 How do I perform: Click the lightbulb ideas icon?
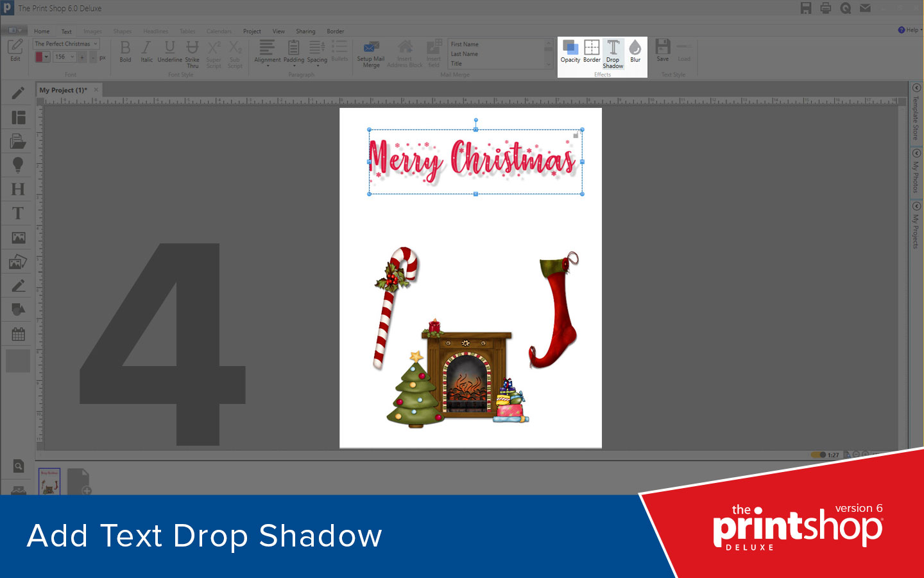(18, 165)
